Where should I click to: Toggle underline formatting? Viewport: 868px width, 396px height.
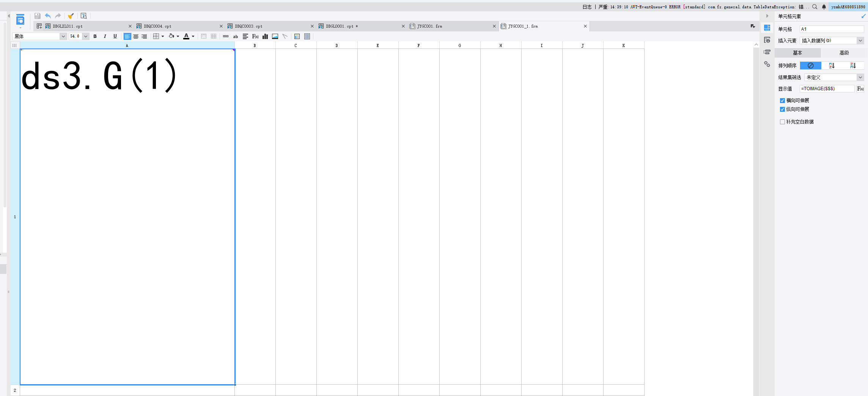click(115, 36)
